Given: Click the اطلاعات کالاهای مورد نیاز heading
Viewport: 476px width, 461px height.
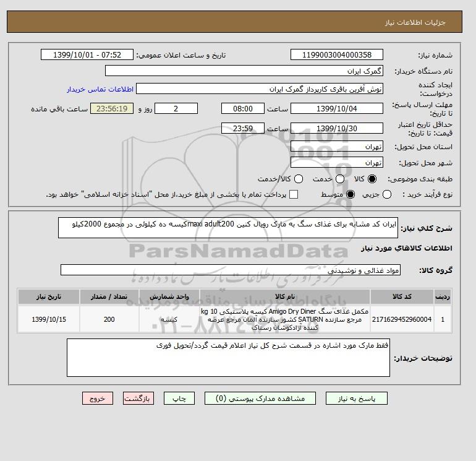Looking at the screenshot, I should tap(407, 248).
